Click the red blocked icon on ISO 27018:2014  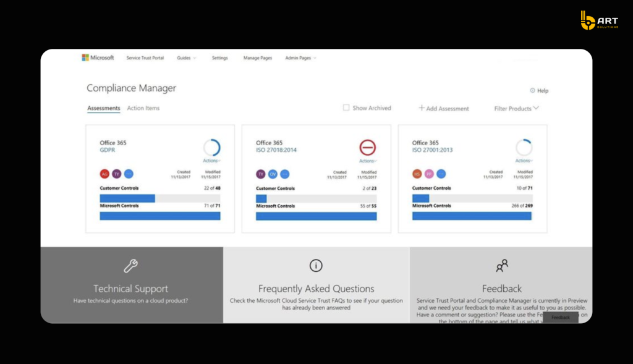click(x=367, y=147)
